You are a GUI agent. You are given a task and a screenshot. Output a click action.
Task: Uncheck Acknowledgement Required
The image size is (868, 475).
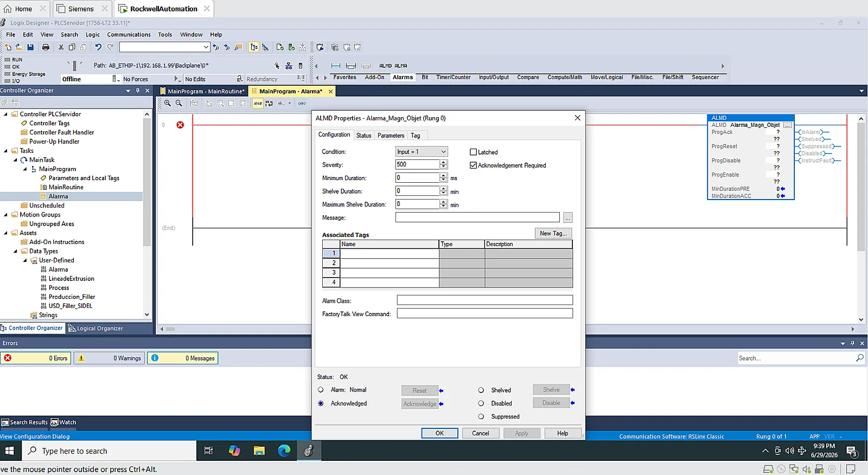coord(473,165)
